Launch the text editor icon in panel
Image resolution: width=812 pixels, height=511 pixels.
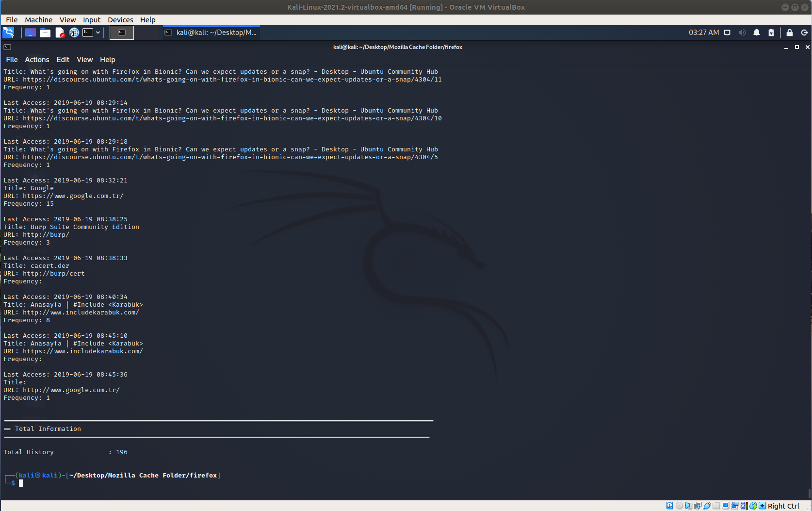coord(60,33)
